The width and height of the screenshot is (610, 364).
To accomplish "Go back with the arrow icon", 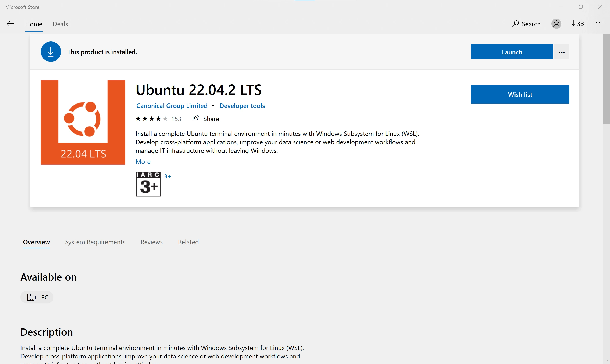I will [x=10, y=24].
